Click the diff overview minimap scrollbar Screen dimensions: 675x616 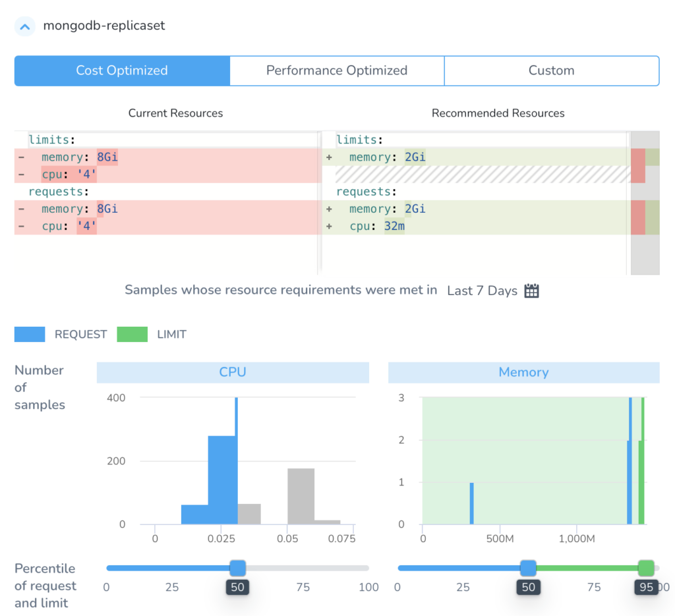click(645, 203)
